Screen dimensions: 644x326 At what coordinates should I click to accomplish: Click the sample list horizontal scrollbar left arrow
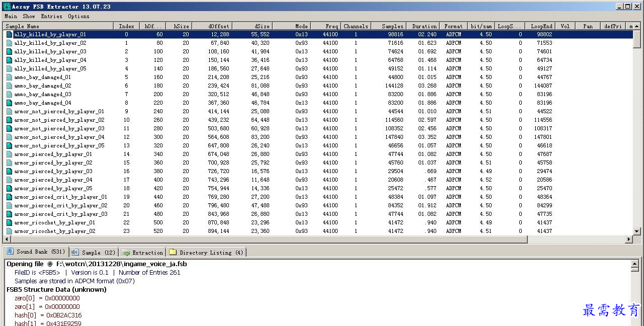(x=7, y=239)
